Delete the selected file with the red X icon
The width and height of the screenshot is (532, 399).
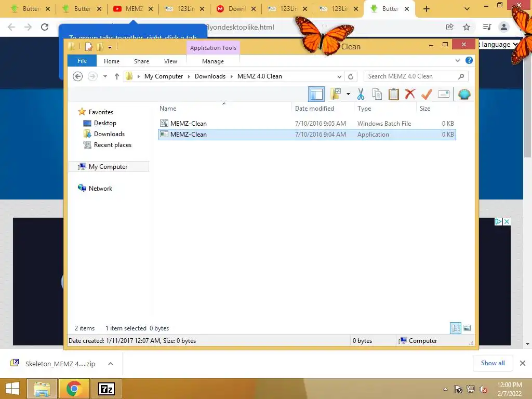coord(410,94)
